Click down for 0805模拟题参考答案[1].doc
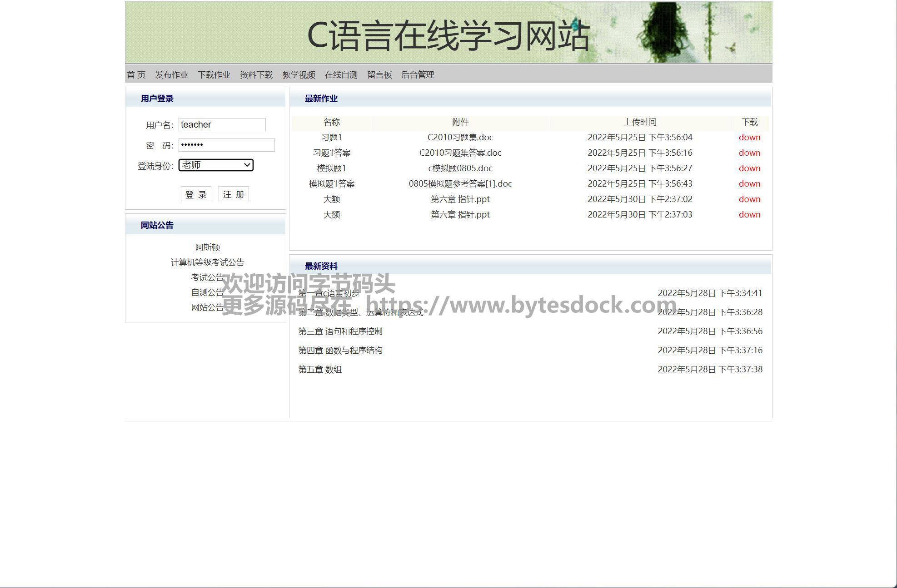This screenshot has width=897, height=588. [749, 184]
